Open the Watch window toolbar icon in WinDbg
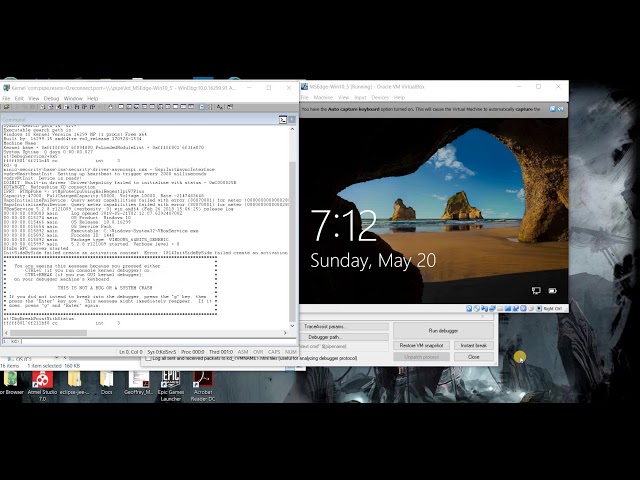 pos(129,107)
